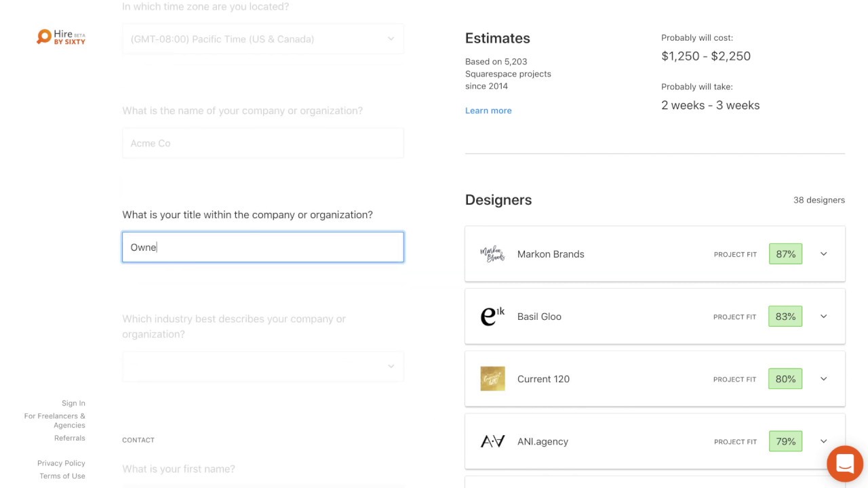Click the company name input field
Screen dimensions: 868x488
(x=262, y=144)
